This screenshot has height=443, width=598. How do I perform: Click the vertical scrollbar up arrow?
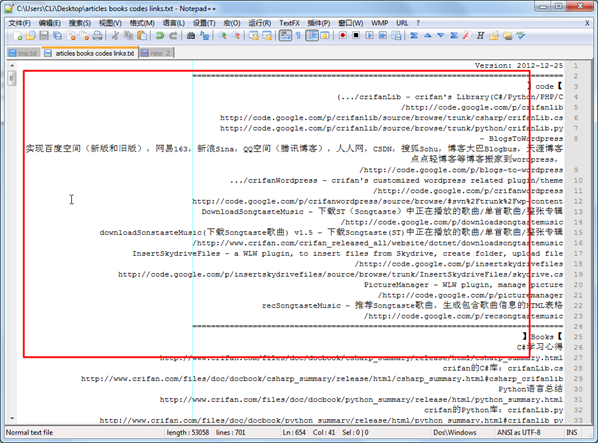tap(12, 66)
